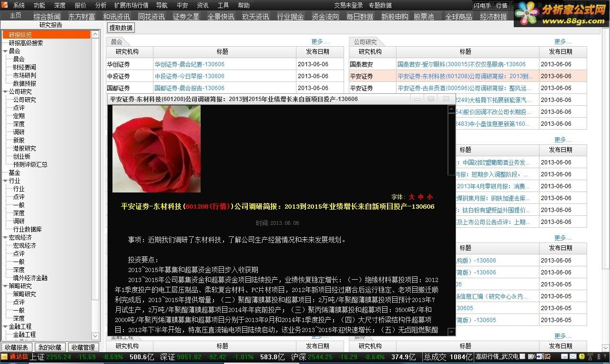Image resolution: width=610 pixels, height=364 pixels.
Task: Click the 收藏报表 button
Action: 17,347
